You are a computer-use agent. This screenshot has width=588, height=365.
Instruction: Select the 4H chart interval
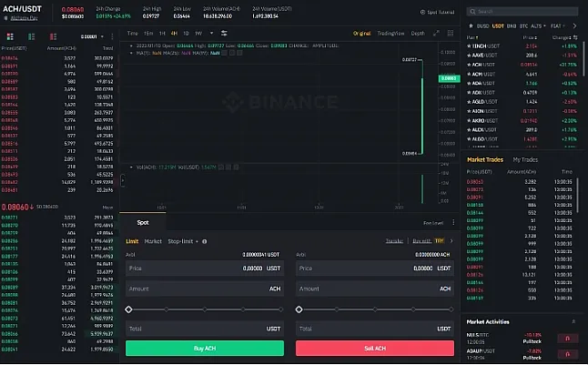coord(174,34)
